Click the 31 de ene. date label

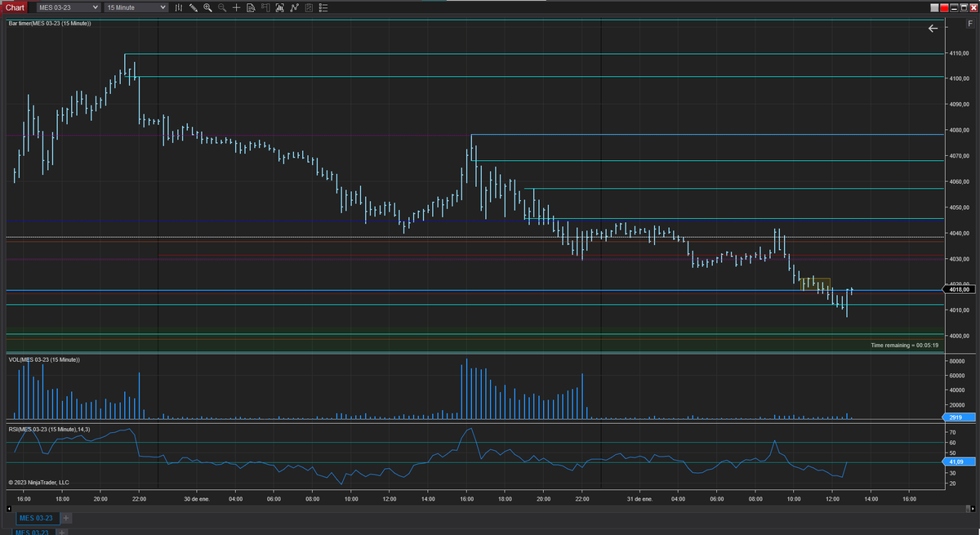(x=639, y=498)
